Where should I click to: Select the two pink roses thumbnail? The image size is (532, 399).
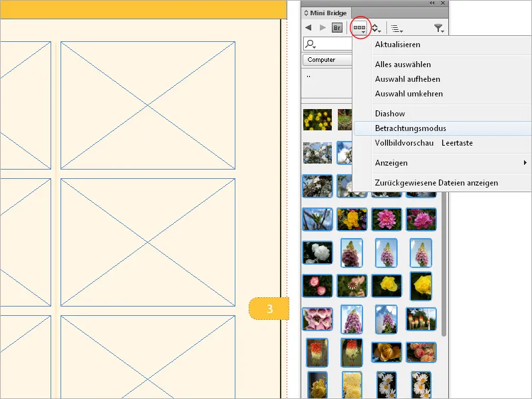(318, 286)
